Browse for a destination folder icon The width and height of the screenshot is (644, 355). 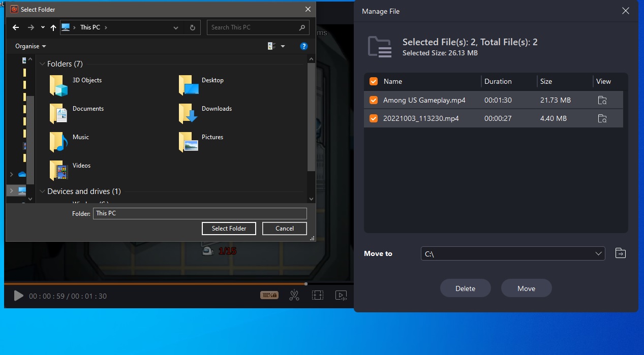[620, 253]
